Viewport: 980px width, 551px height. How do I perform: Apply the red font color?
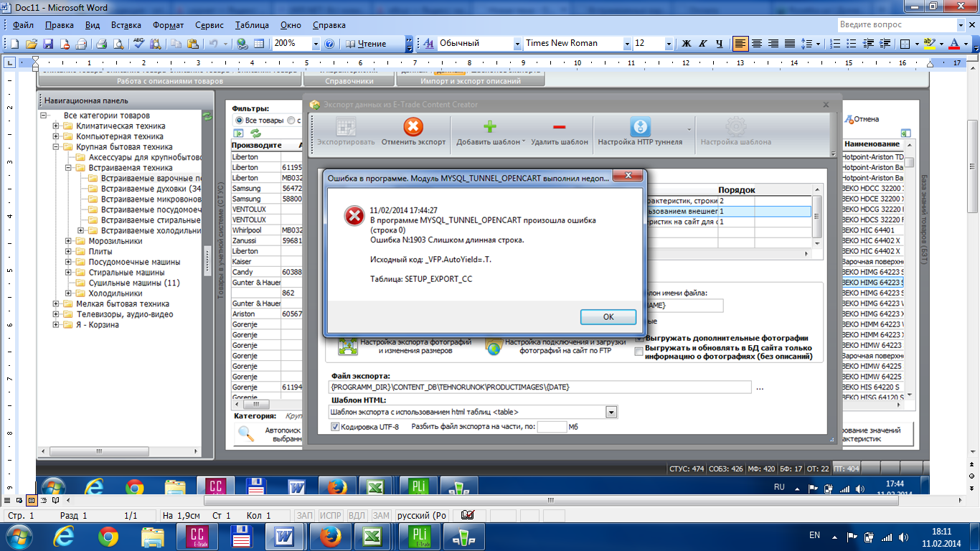pyautogui.click(x=954, y=44)
